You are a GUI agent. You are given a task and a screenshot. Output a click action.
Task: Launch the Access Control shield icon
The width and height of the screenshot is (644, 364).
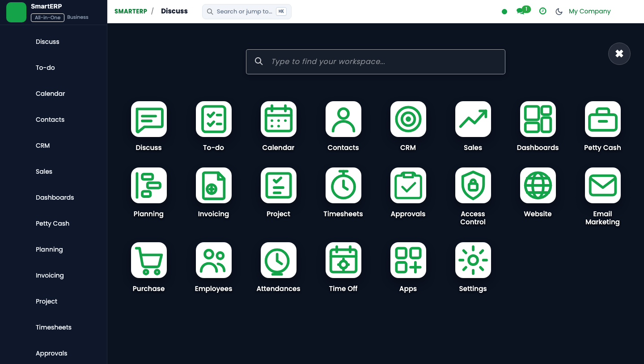(473, 185)
